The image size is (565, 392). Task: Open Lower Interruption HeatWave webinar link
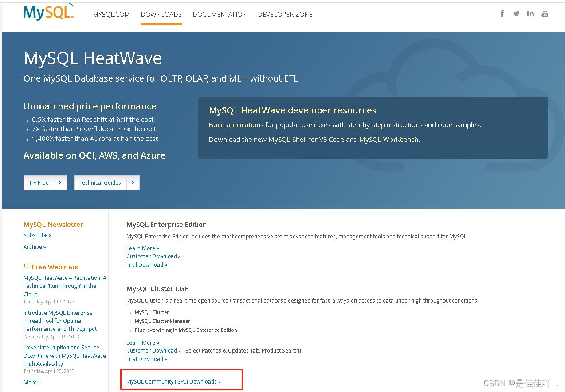point(64,356)
